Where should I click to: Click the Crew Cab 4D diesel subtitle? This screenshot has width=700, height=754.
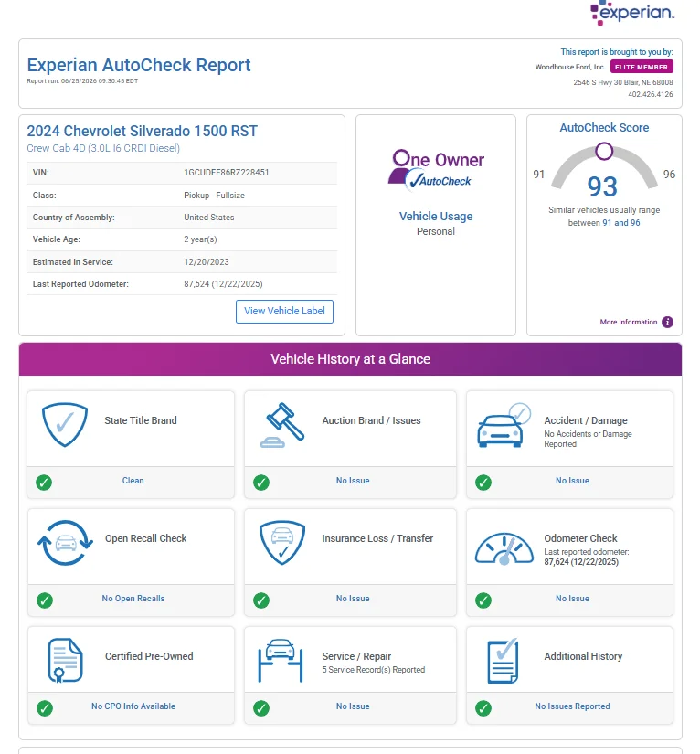point(103,149)
